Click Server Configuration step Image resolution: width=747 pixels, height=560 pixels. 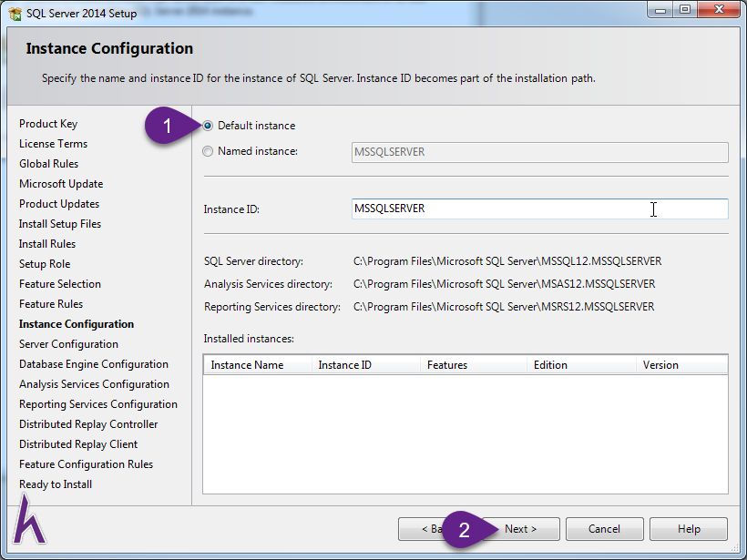tap(68, 344)
